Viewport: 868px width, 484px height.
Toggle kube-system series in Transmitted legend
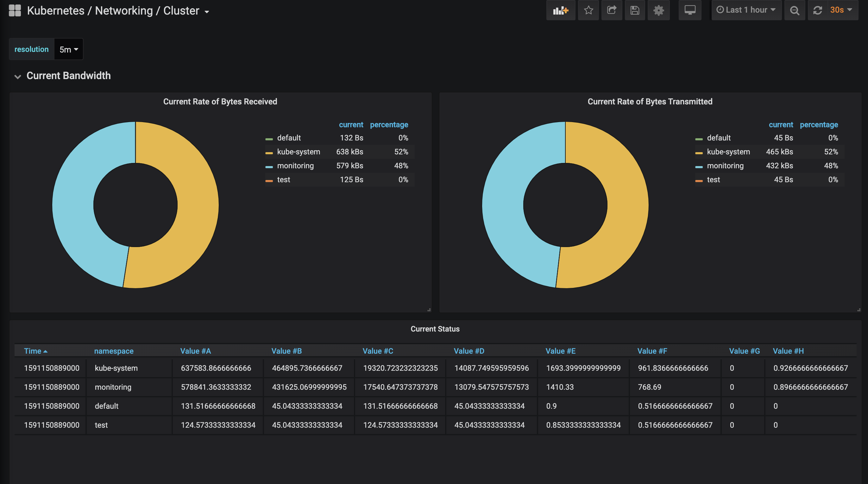[728, 152]
